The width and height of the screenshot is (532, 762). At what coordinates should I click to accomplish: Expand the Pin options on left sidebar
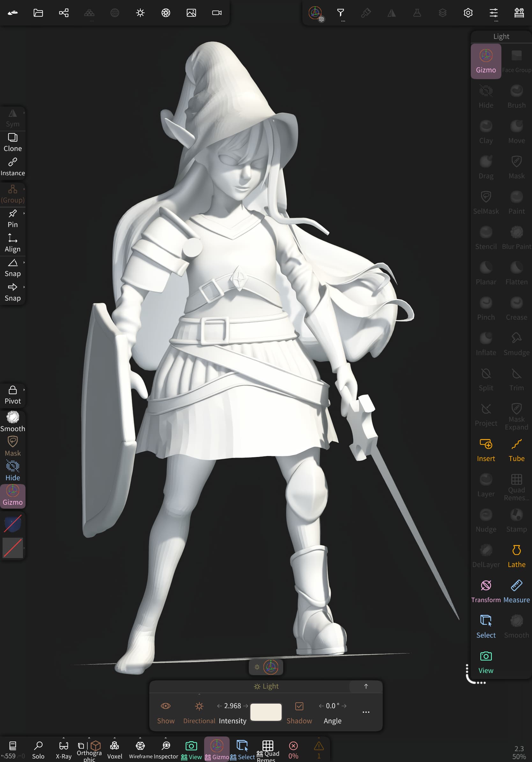pos(24,213)
